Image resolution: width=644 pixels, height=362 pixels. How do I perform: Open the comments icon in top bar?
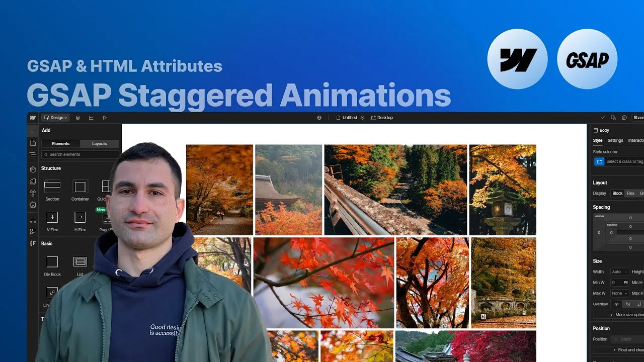pos(624,118)
